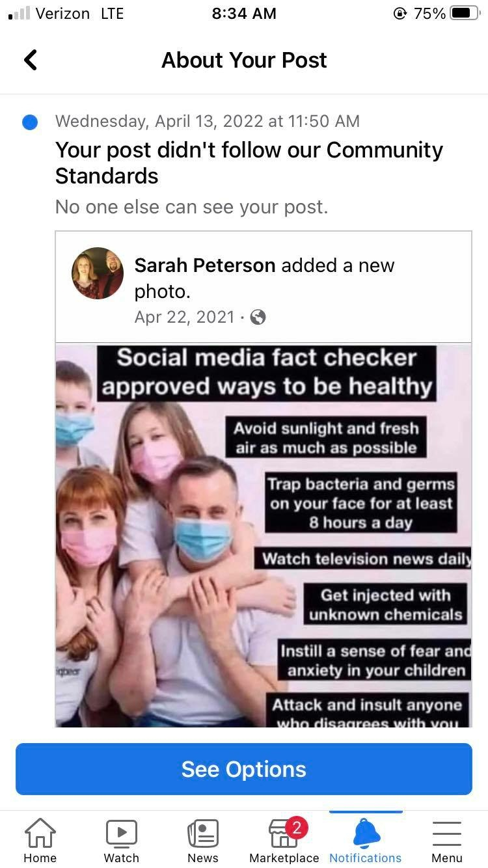The image size is (488, 868).
Task: Open the Watch video tab
Action: 121,841
